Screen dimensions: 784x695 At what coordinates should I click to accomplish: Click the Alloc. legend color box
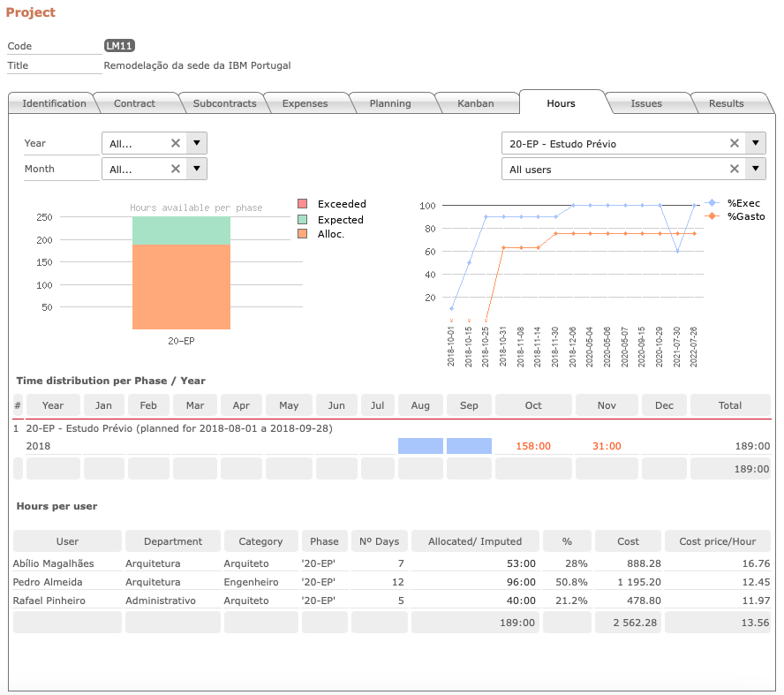pyautogui.click(x=302, y=233)
